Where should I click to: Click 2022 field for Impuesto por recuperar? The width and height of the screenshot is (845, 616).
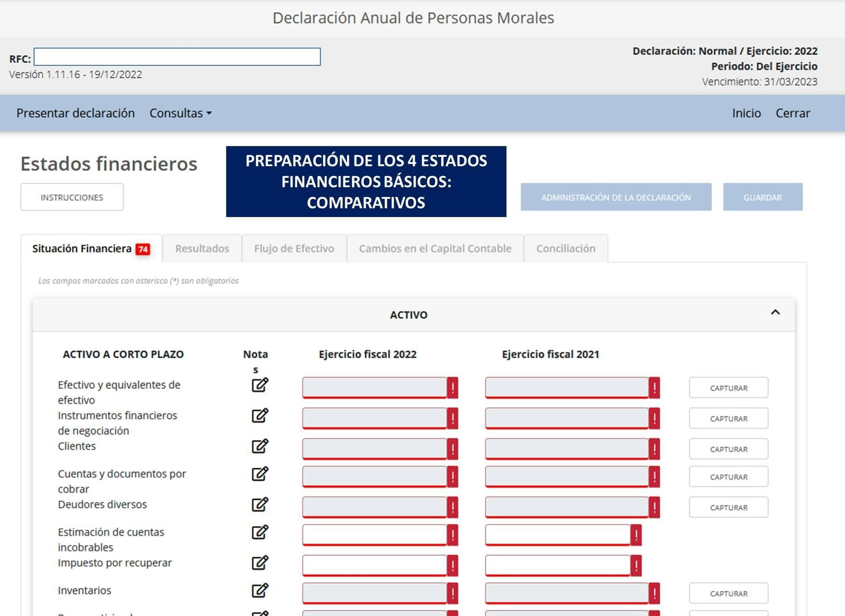tap(374, 565)
